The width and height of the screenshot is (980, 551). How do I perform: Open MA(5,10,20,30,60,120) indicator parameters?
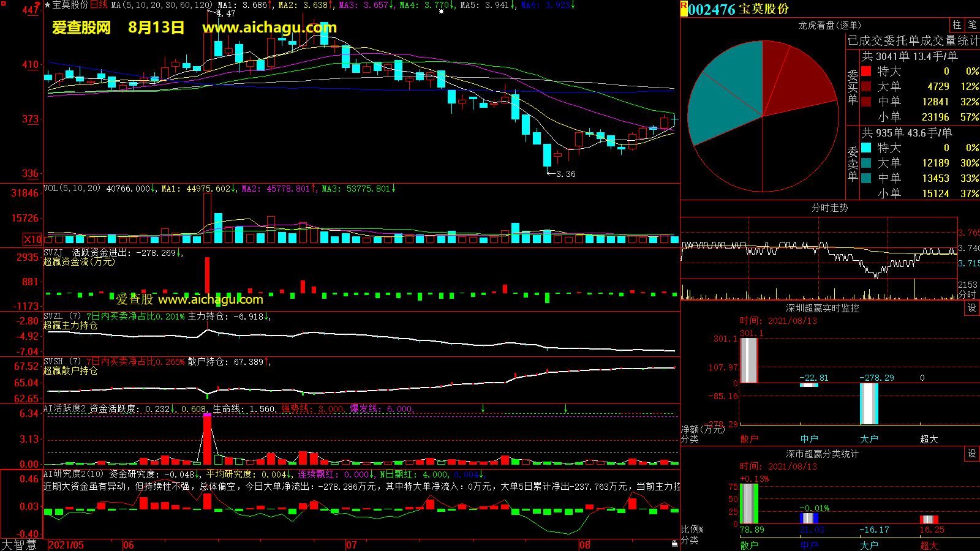pos(162,5)
